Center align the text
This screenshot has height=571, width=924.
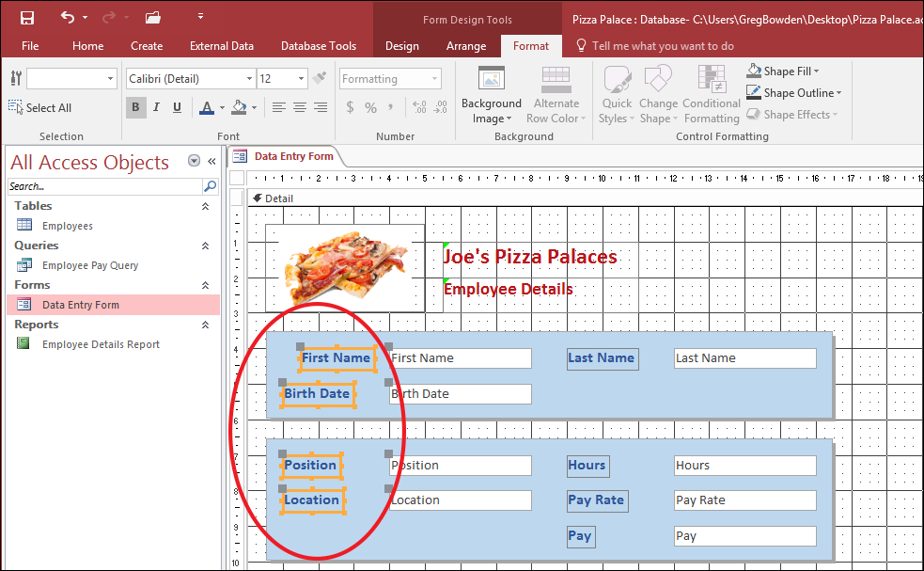point(299,107)
